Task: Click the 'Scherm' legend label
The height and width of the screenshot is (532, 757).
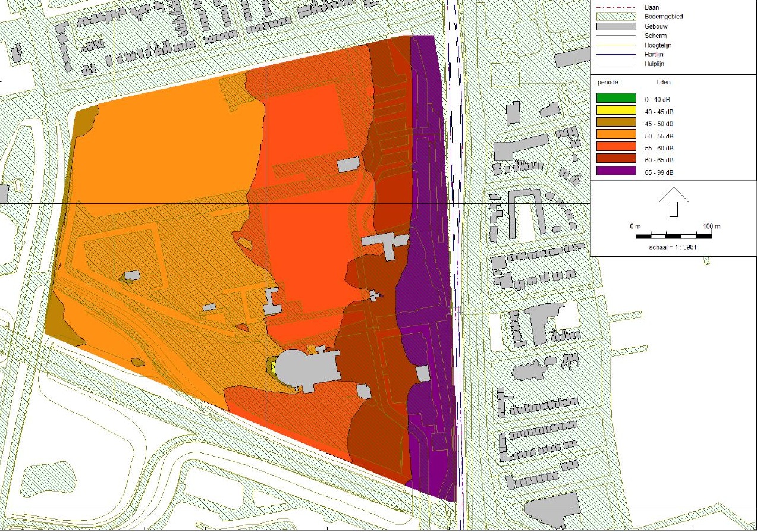Action: pos(655,36)
